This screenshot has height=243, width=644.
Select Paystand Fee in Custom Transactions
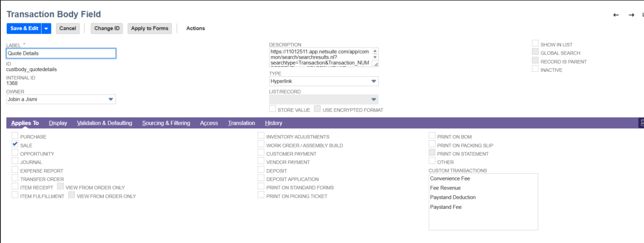[x=446, y=207]
